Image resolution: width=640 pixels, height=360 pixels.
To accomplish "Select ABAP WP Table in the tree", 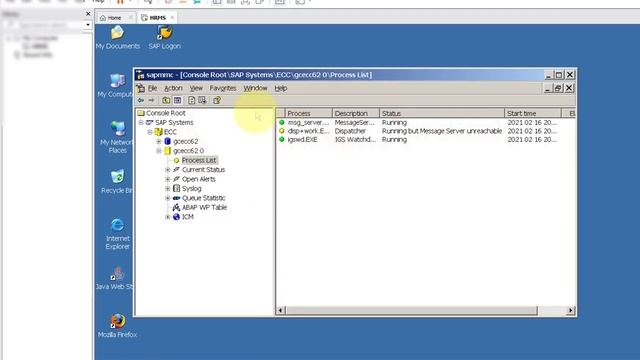I will [x=204, y=207].
